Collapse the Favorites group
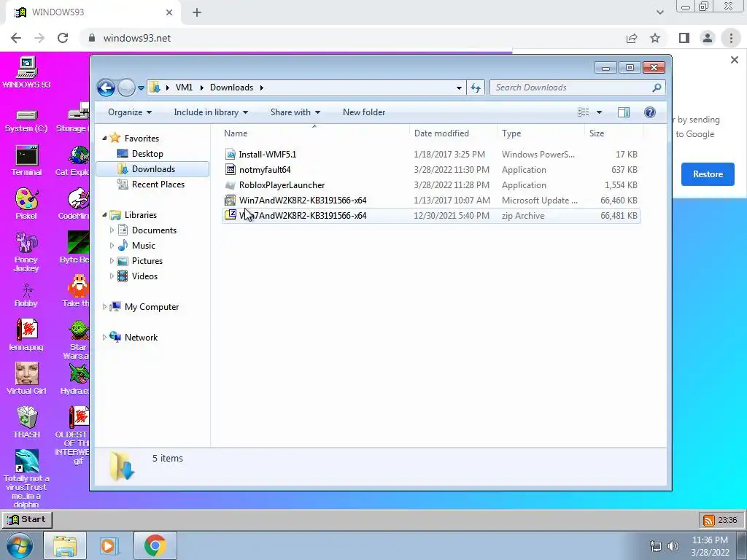Image resolution: width=747 pixels, height=560 pixels. click(x=104, y=138)
